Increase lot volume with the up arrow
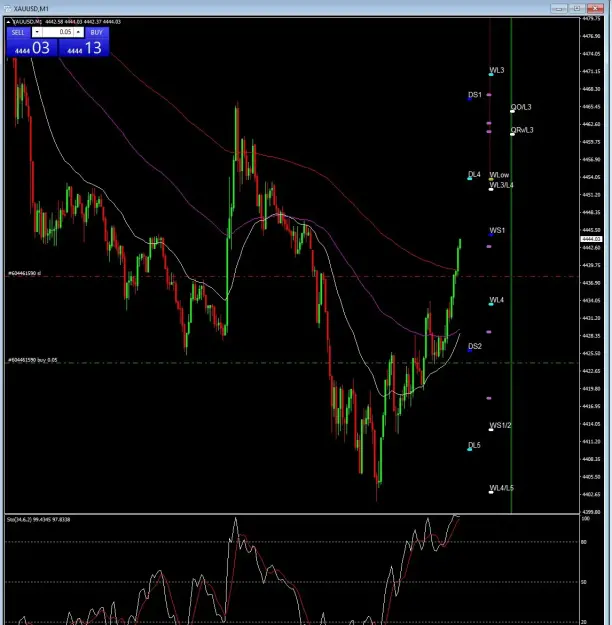 coord(79,32)
